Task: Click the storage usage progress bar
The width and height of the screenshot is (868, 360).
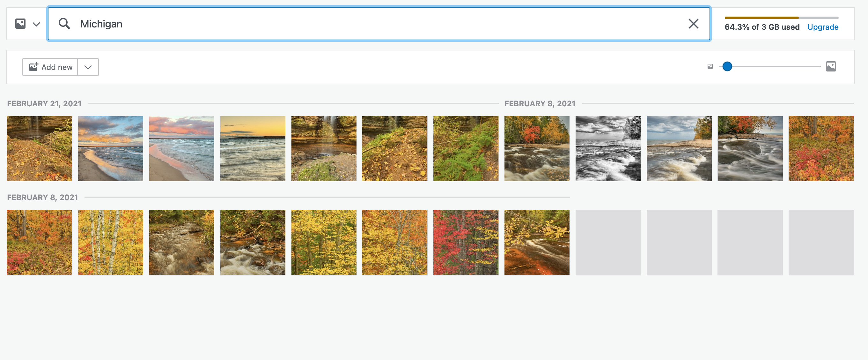Action: click(x=781, y=18)
